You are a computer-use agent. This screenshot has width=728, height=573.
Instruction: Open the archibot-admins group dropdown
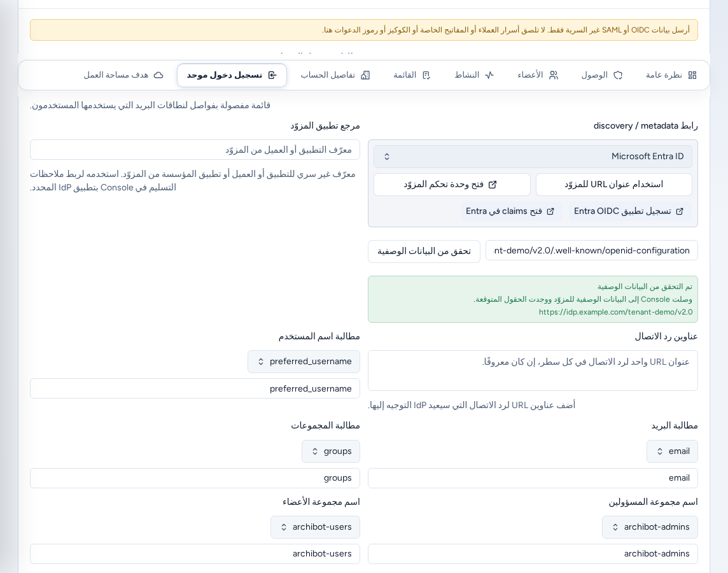(x=650, y=527)
